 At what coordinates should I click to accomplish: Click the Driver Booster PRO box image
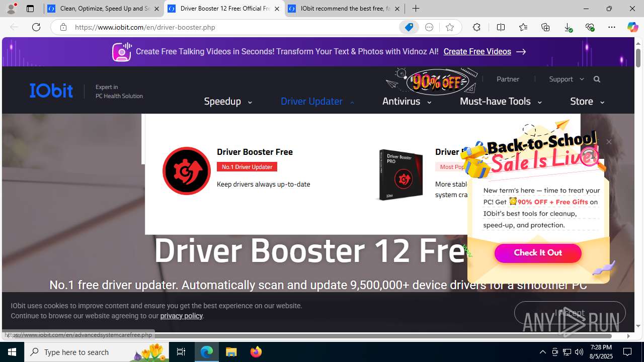[400, 174]
